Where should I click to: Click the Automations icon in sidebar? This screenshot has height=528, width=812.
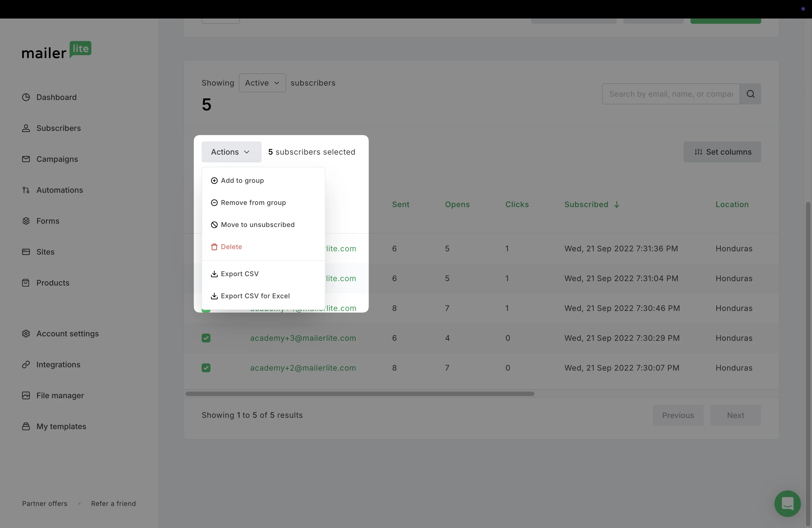click(x=26, y=190)
